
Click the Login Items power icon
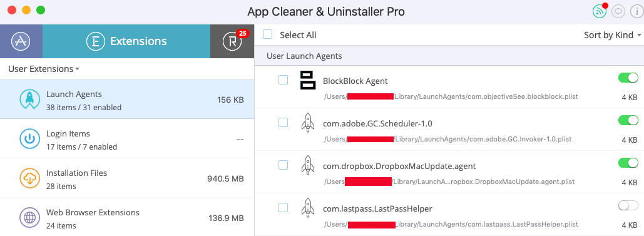point(29,138)
